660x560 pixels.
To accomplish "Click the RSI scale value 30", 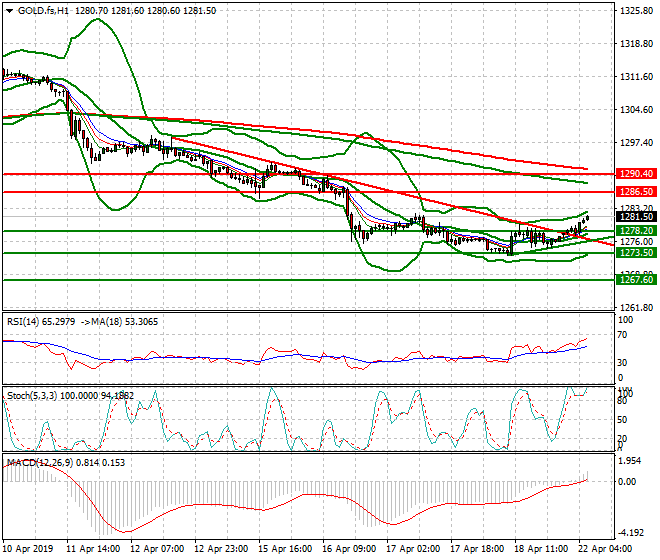I will (624, 362).
